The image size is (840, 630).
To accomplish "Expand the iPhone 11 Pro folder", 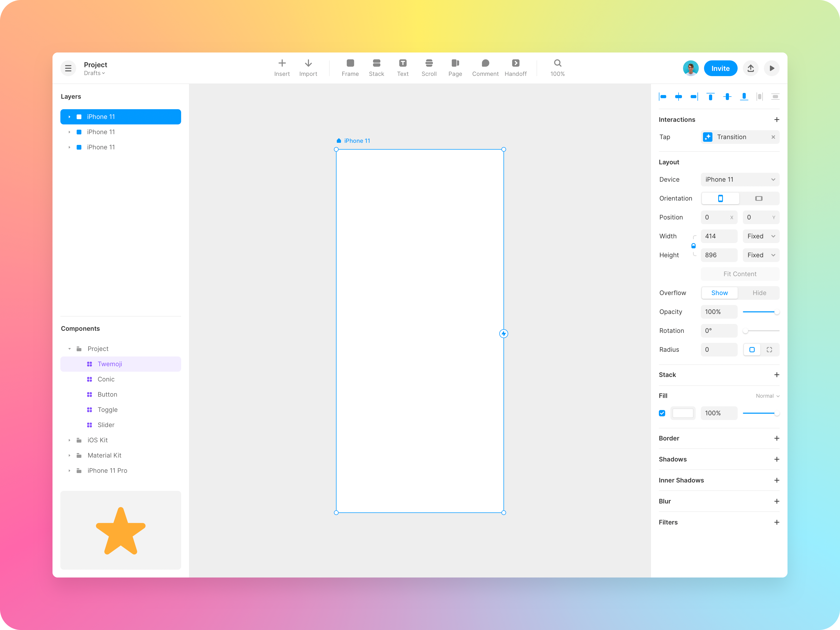I will [x=69, y=470].
